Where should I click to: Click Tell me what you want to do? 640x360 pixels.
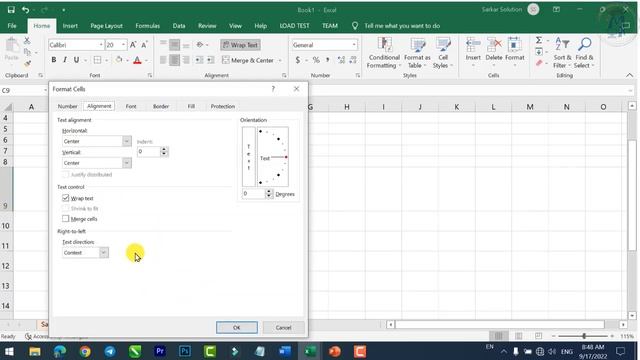402,26
